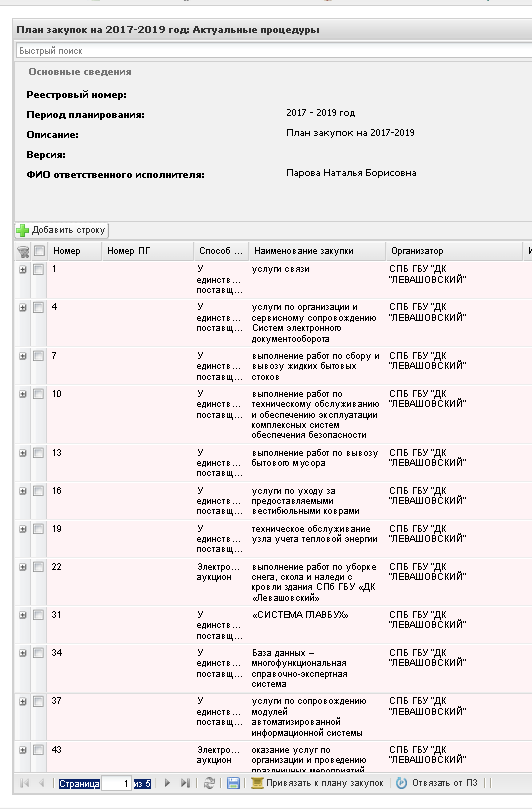Screen dimensions: 532x809
Task: Expand row 10 details
Action: (x=23, y=394)
